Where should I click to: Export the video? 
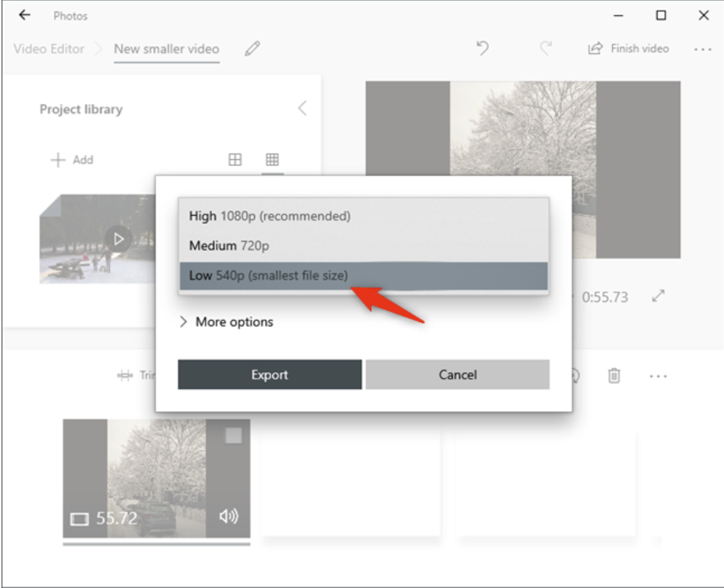coord(269,374)
